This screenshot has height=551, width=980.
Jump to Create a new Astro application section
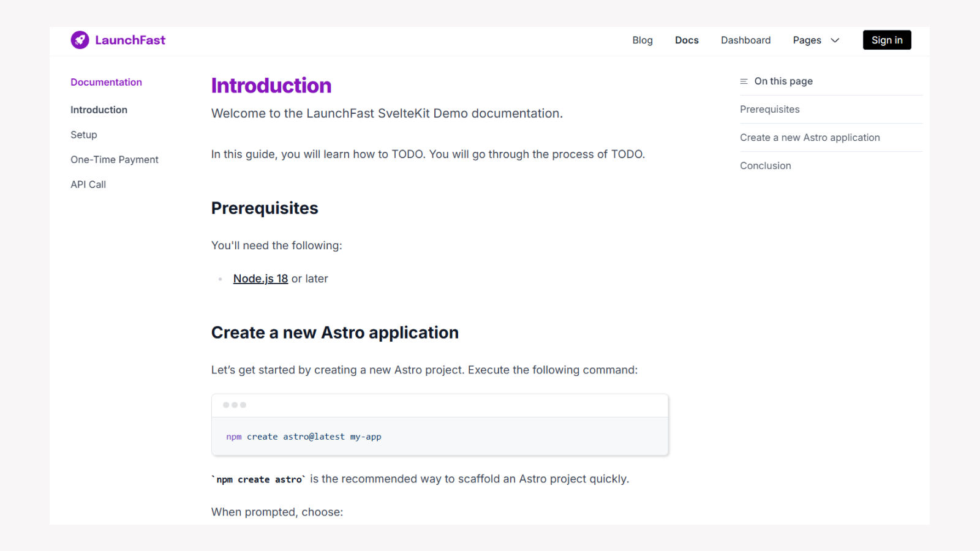(x=810, y=137)
